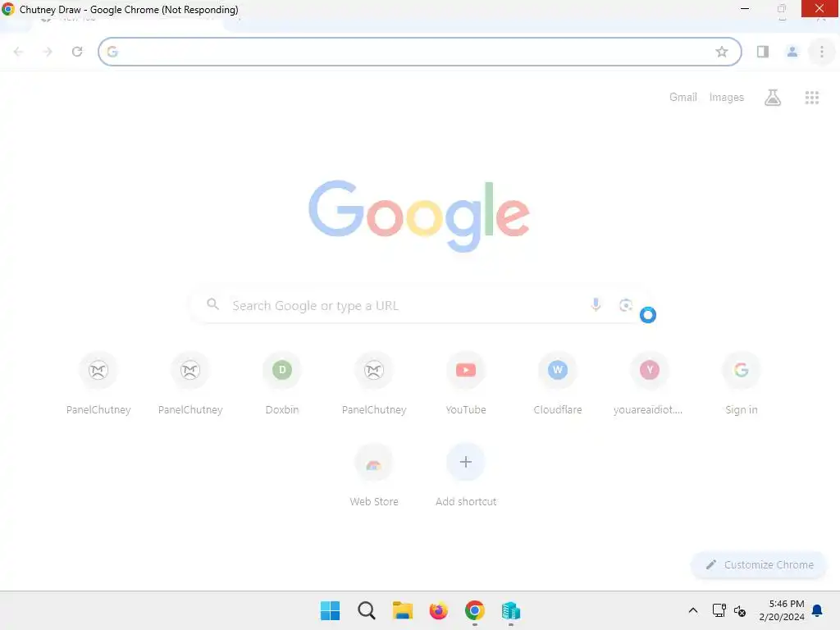Click the browser forward arrow

coord(48,52)
